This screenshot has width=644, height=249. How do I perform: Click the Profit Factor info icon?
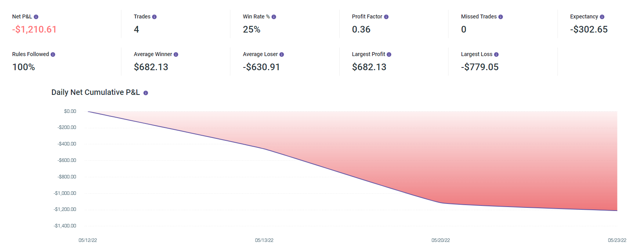tap(386, 17)
